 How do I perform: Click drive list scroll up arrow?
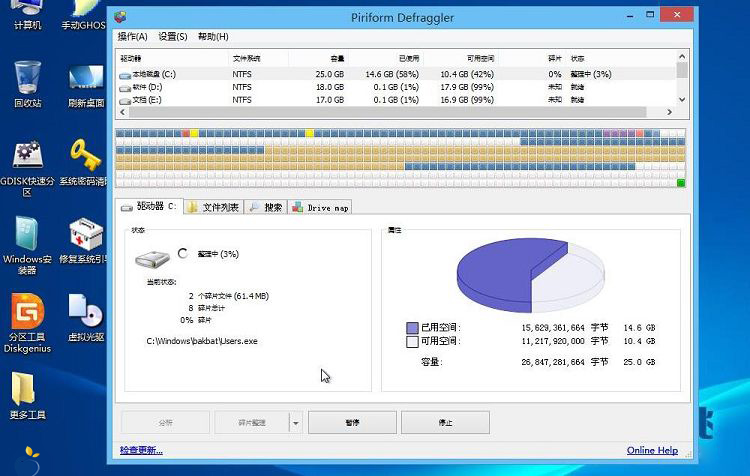tap(682, 56)
